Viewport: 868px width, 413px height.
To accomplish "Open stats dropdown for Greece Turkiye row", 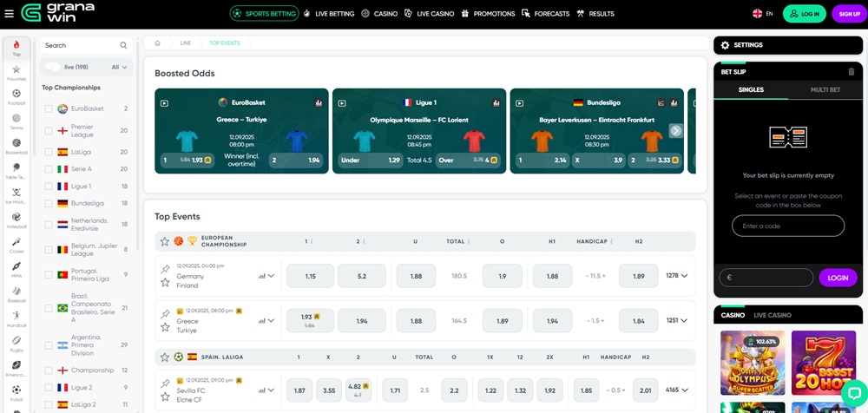I will [x=266, y=320].
